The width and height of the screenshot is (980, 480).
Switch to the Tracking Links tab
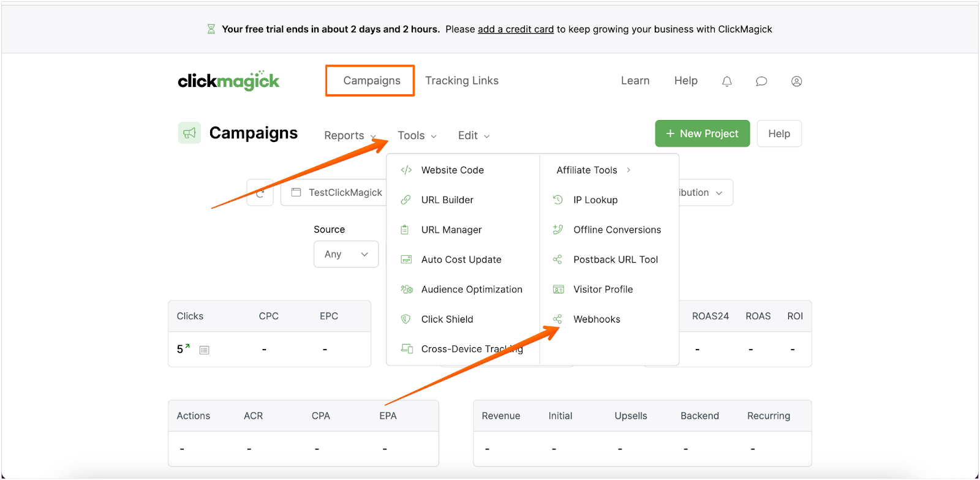pos(462,81)
